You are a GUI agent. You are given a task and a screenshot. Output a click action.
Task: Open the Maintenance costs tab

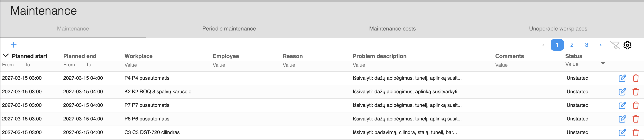point(392,29)
